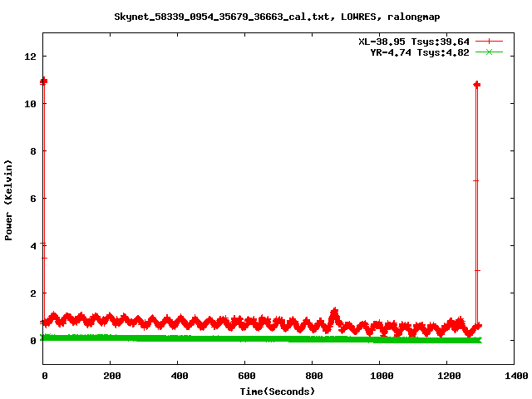Viewport: 532px width, 399px height.
Task: Click the red legend line sample
Action: tap(489, 42)
